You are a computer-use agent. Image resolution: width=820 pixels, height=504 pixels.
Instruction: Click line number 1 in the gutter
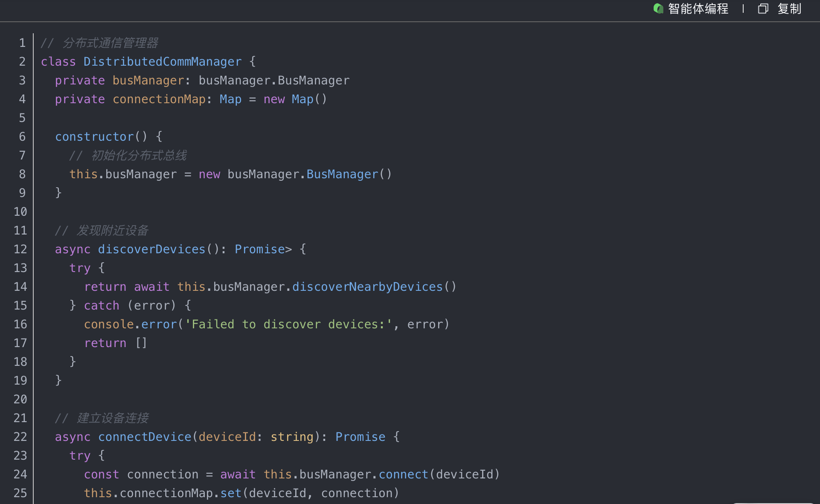(22, 43)
